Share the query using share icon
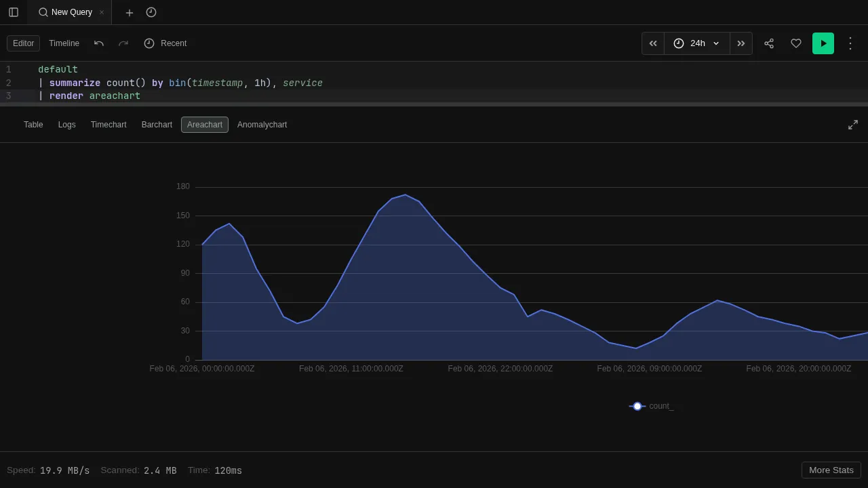The image size is (868, 488). (769, 43)
